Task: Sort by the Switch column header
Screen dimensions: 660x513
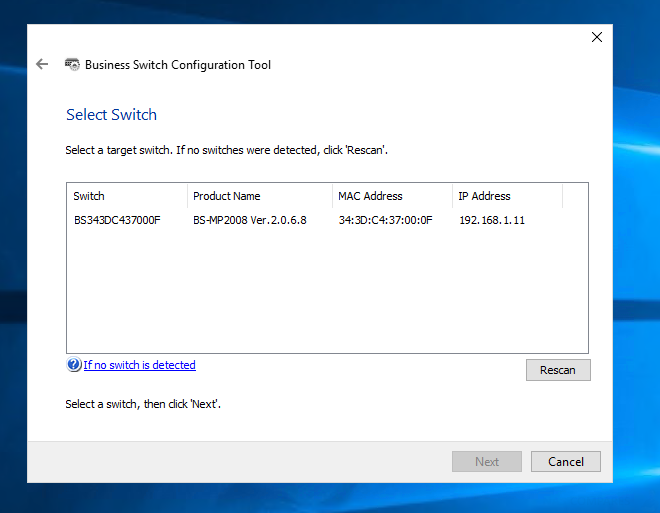Action: pos(127,196)
